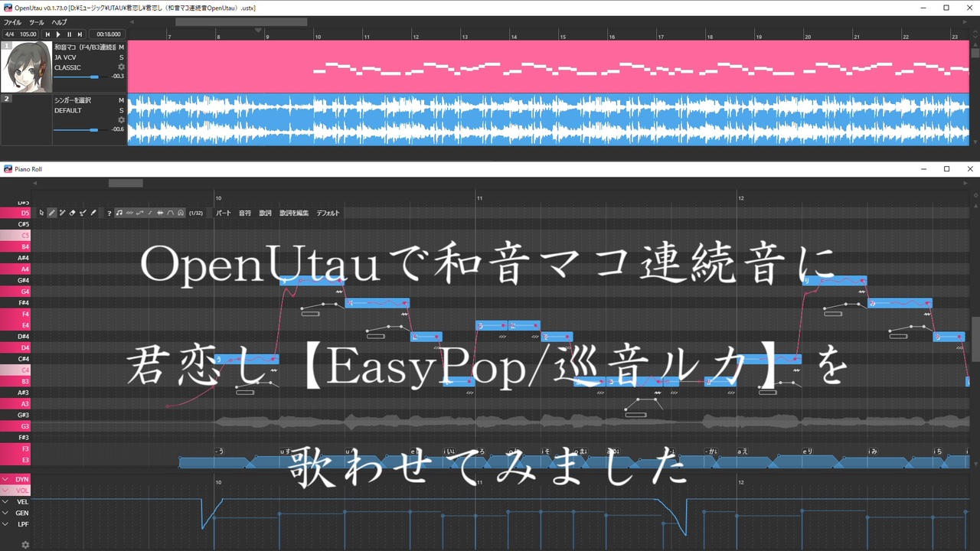
Task: Open the ファイル menu
Action: coord(12,23)
